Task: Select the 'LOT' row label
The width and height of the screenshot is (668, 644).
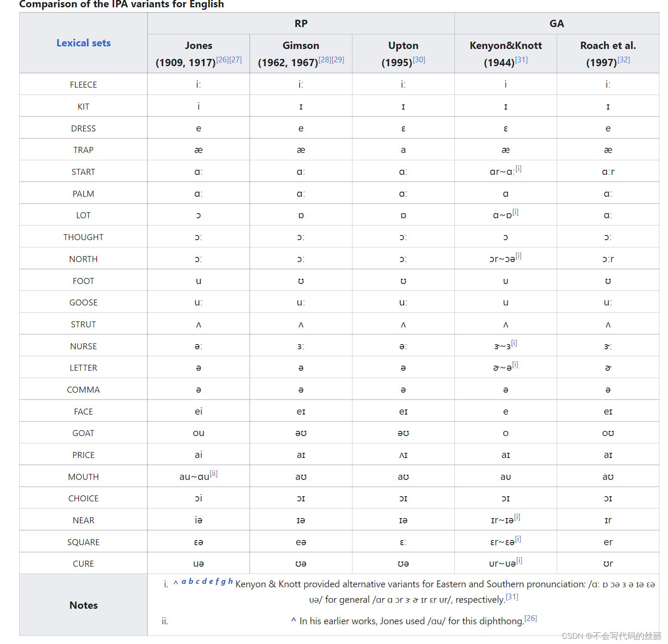Action: tap(83, 215)
